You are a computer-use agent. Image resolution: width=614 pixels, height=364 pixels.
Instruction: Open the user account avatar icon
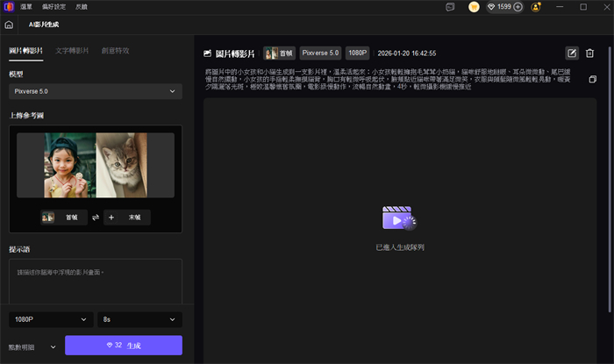(x=536, y=7)
